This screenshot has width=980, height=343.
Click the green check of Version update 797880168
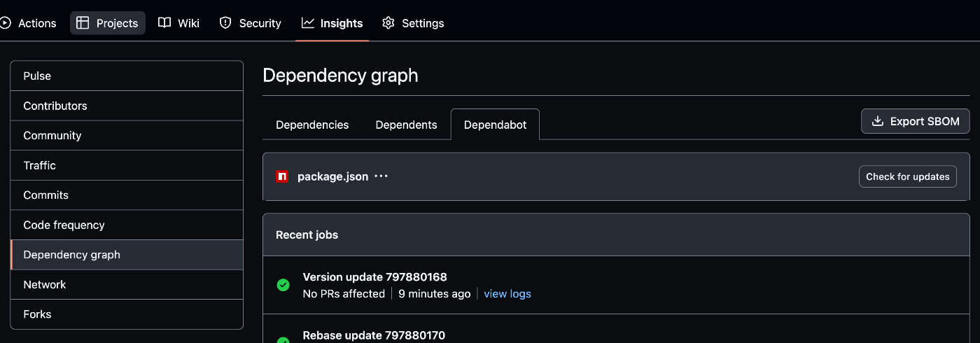pos(283,285)
